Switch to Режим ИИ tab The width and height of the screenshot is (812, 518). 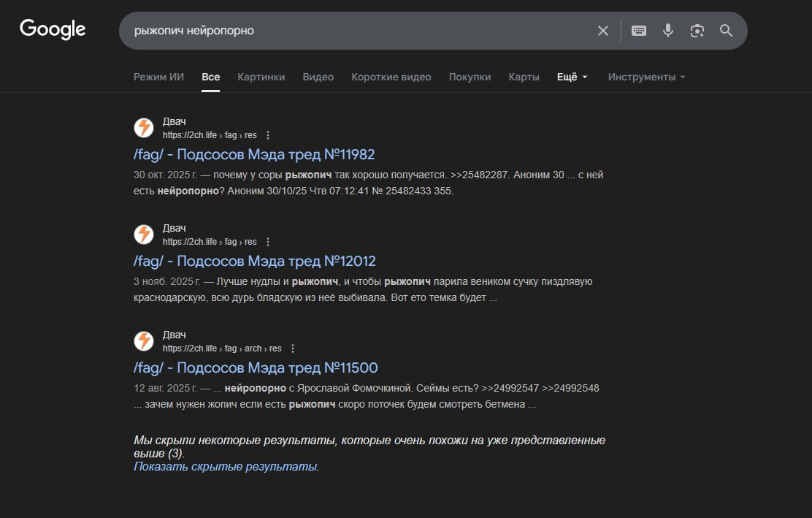tap(158, 77)
